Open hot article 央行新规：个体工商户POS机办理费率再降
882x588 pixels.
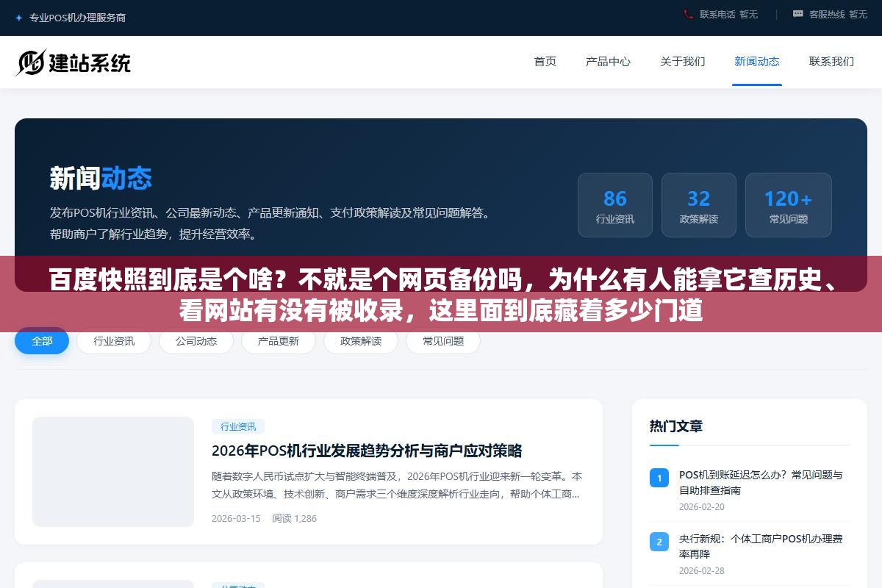[761, 546]
